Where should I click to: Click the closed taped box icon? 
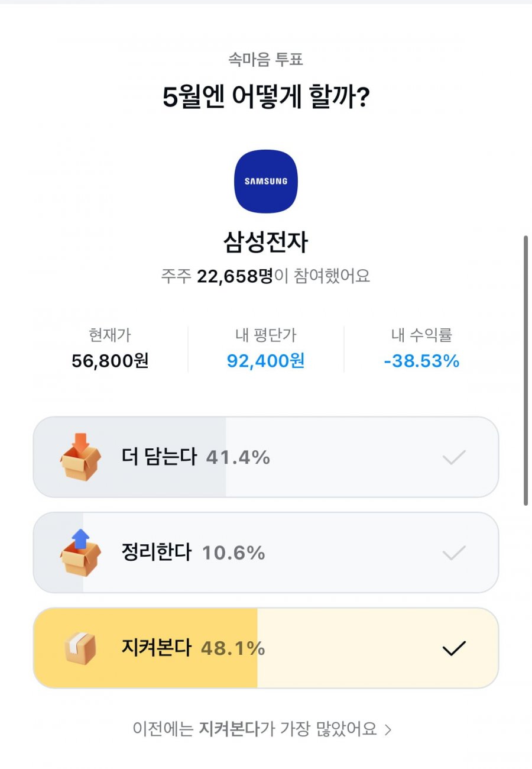(x=80, y=648)
